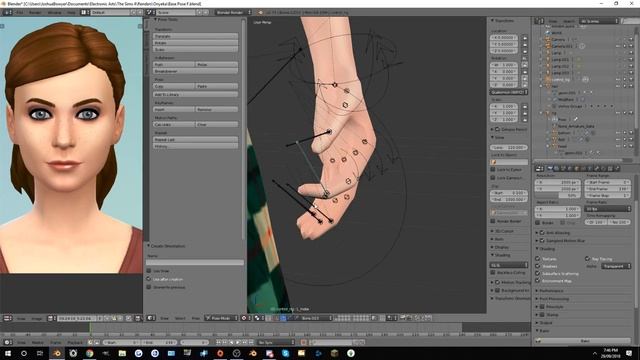Screen dimensions: 640x360
Task: Click the Lens value slider
Action: [x=509, y=147]
